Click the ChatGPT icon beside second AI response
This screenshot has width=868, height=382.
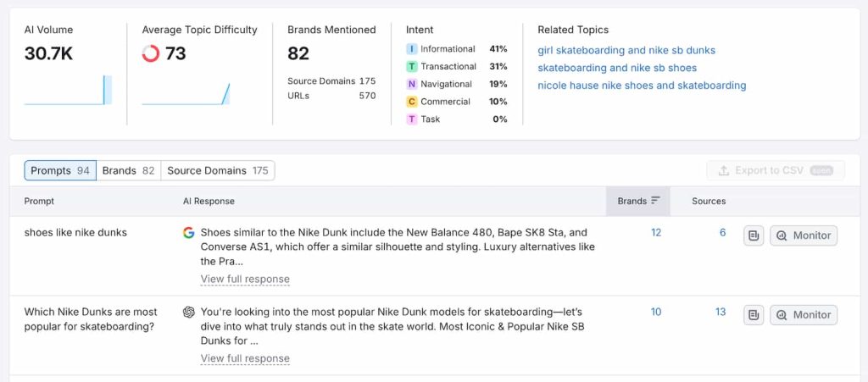pos(189,313)
